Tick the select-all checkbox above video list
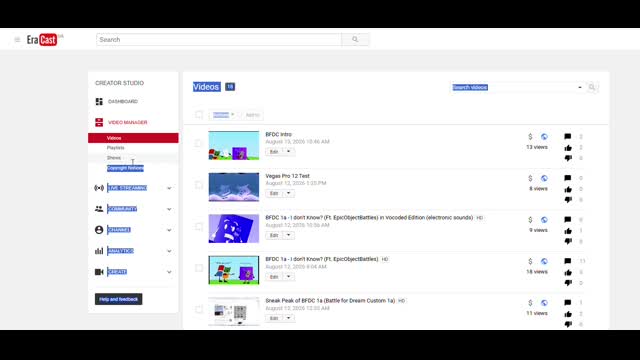The width and height of the screenshot is (640, 360). point(199,115)
